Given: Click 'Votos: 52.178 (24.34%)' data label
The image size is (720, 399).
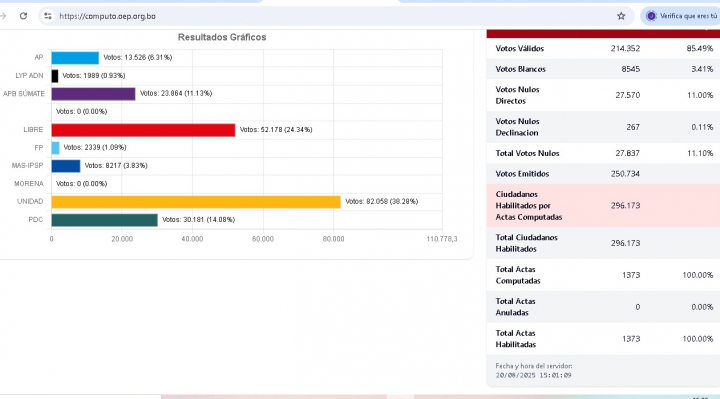Looking at the screenshot, I should (x=276, y=130).
